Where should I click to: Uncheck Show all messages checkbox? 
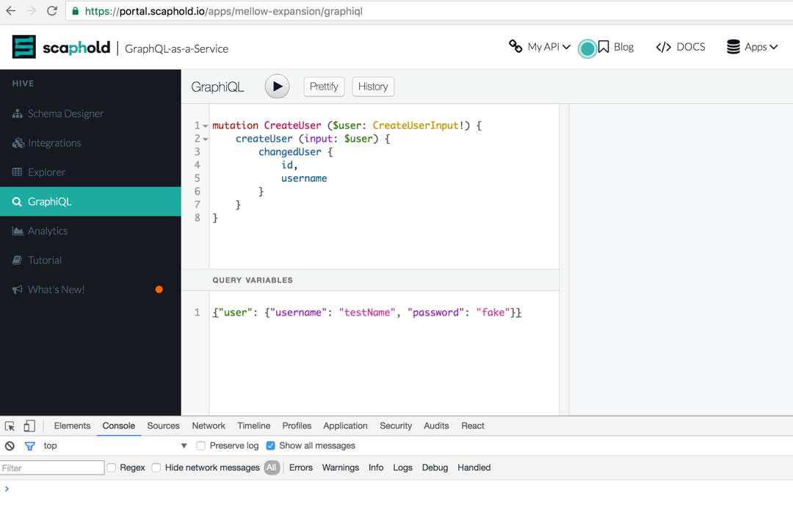[x=270, y=445]
